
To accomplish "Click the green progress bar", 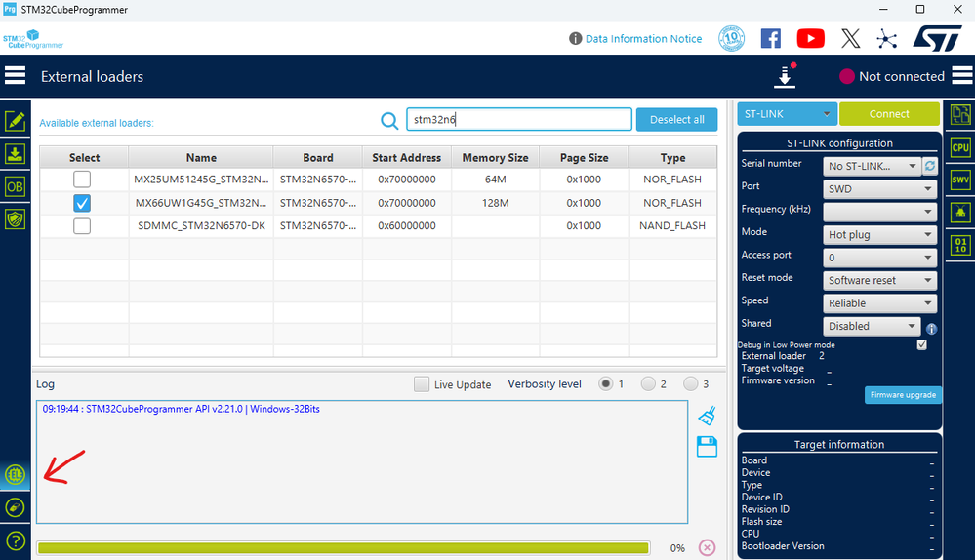I will 344,547.
